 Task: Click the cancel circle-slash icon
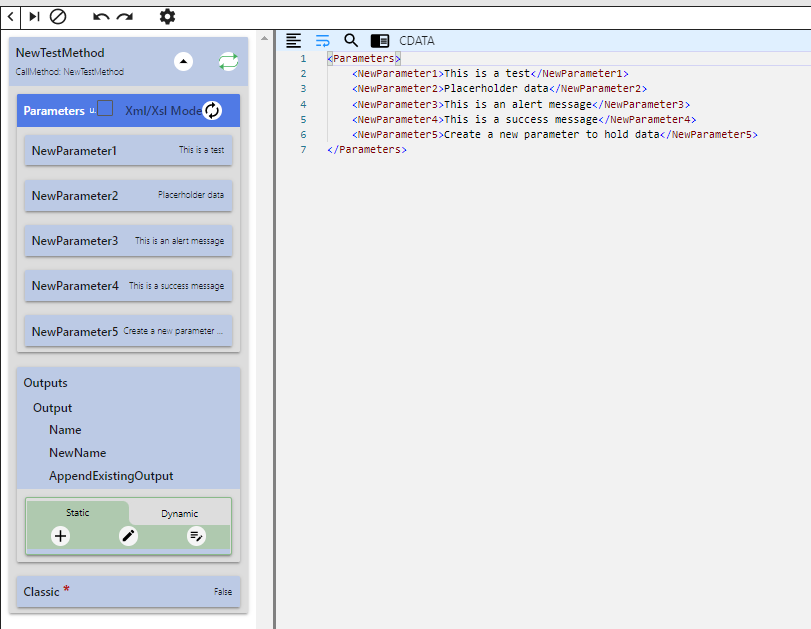pyautogui.click(x=58, y=17)
